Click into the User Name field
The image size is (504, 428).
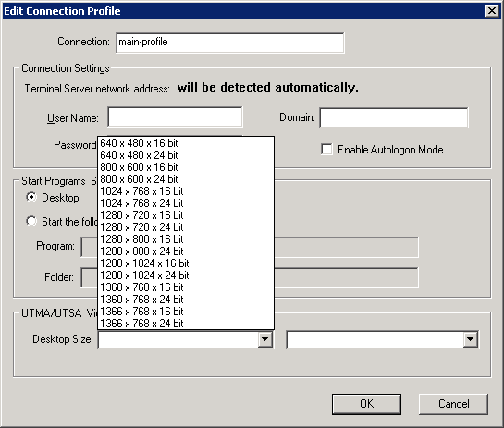[x=175, y=117]
